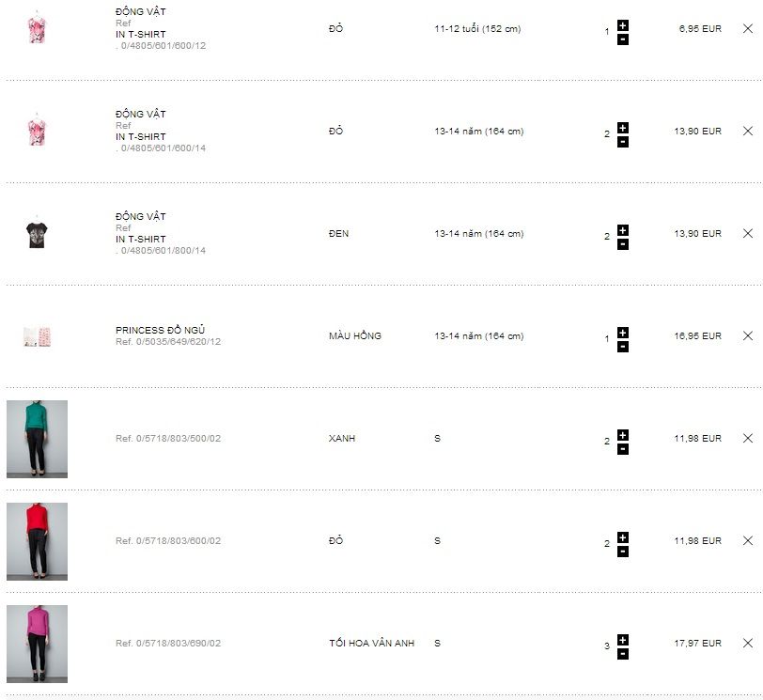Remove red ĐỎ size S sweater from cart

748,540
